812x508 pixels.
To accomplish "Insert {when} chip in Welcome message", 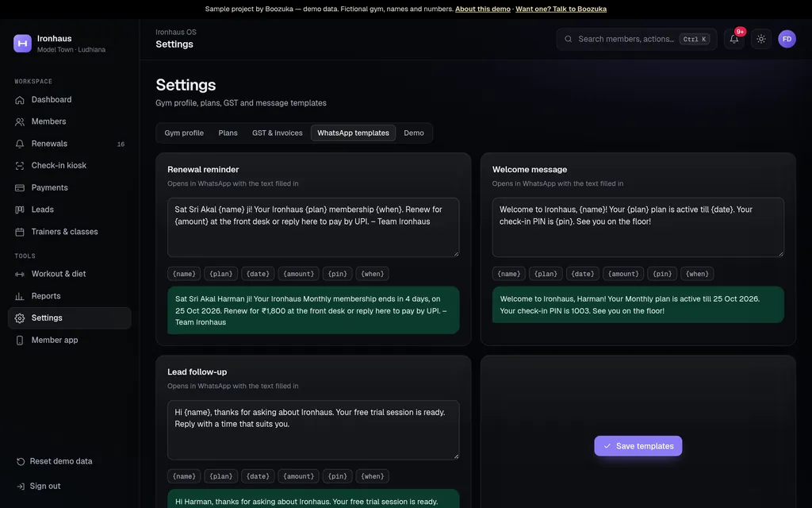I will click(697, 274).
